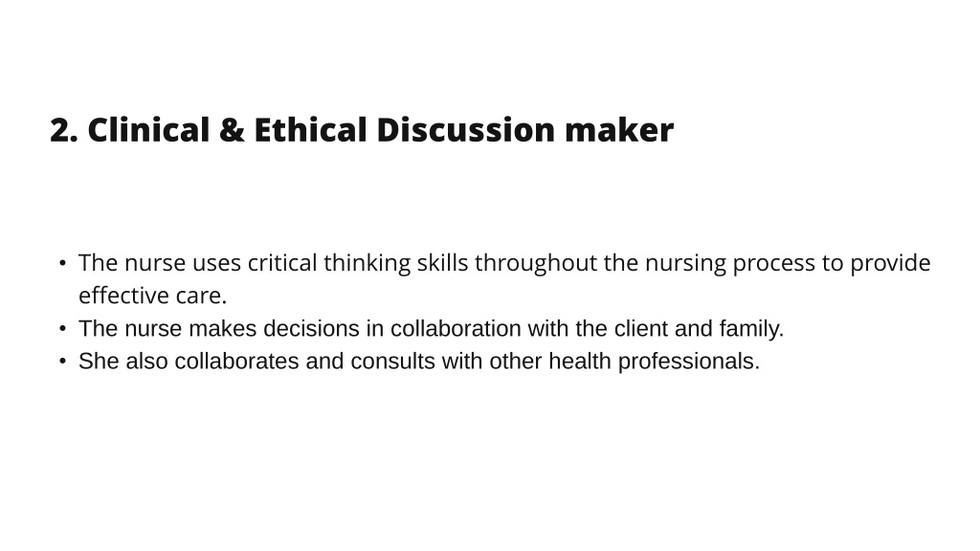
Task: Click the first bullet point marker
Action: pyautogui.click(x=62, y=264)
